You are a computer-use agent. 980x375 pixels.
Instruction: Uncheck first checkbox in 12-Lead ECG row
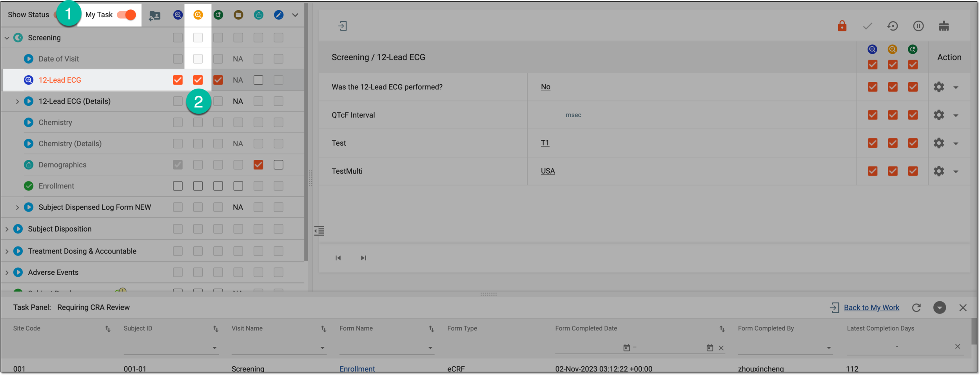click(x=178, y=80)
